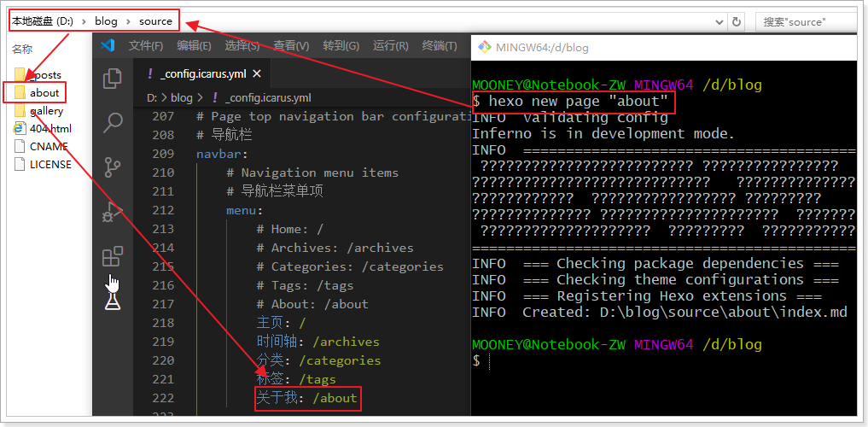The height and width of the screenshot is (427, 868).
Task: Open Run and Debug icon
Action: (x=113, y=212)
